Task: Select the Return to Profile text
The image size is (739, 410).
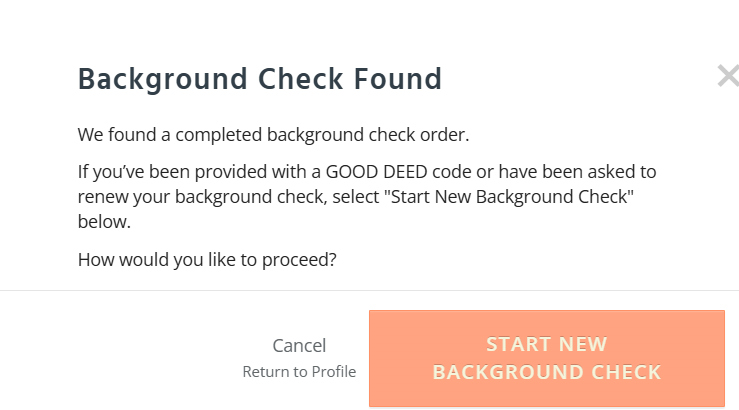Action: [299, 372]
